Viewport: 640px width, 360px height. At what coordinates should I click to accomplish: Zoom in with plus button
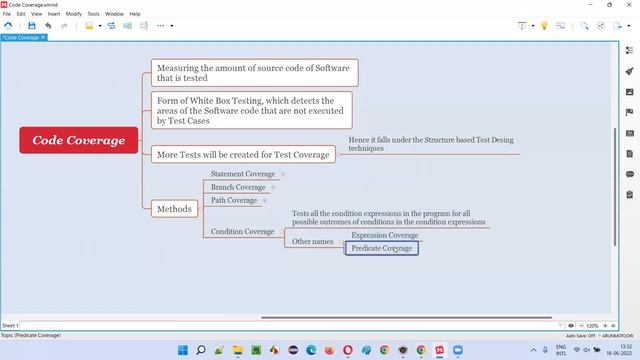coord(605,326)
